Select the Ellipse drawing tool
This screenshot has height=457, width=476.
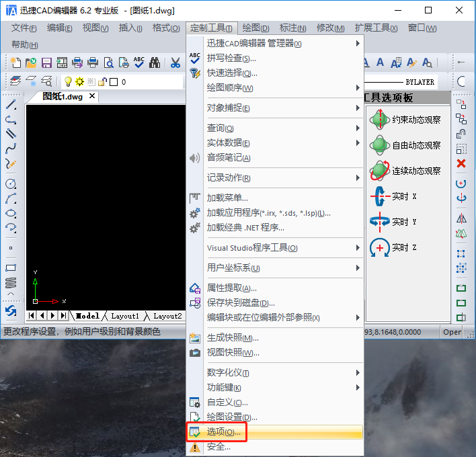pos(11,213)
